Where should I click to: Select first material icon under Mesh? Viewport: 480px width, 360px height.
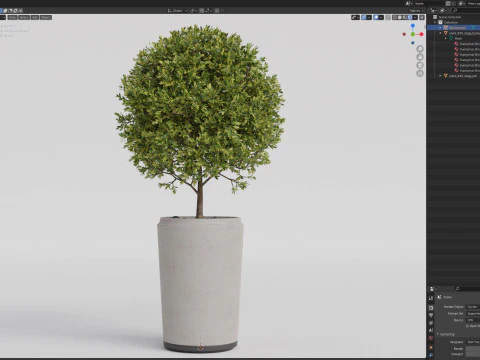click(x=456, y=44)
